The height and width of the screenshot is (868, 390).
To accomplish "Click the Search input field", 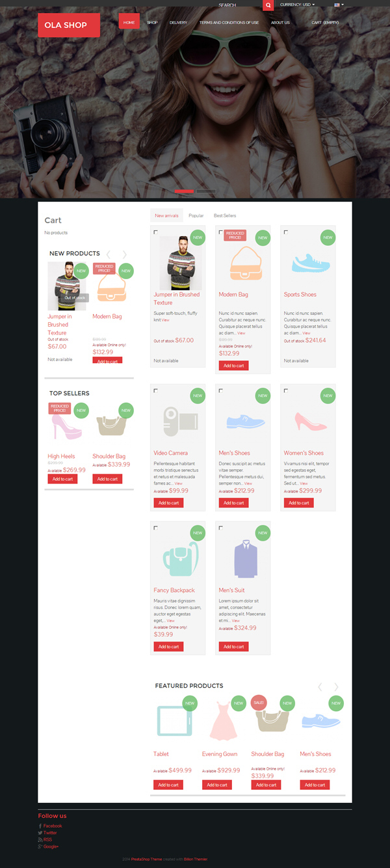I will pos(239,5).
